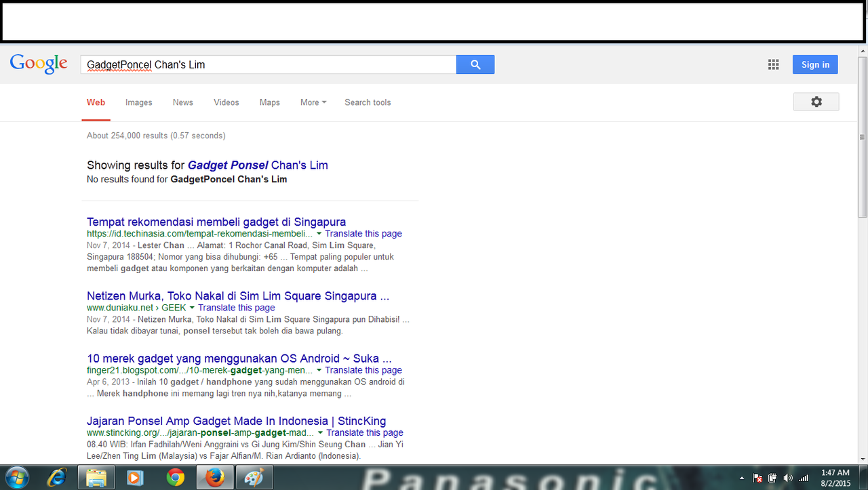Open Windows Explorer folder in taskbar
The height and width of the screenshot is (490, 868).
coord(96,478)
